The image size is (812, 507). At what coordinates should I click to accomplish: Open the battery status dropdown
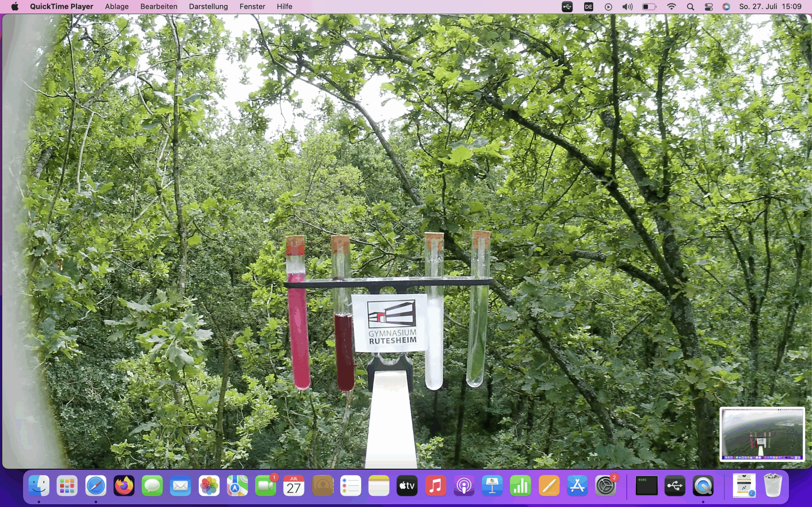click(649, 7)
